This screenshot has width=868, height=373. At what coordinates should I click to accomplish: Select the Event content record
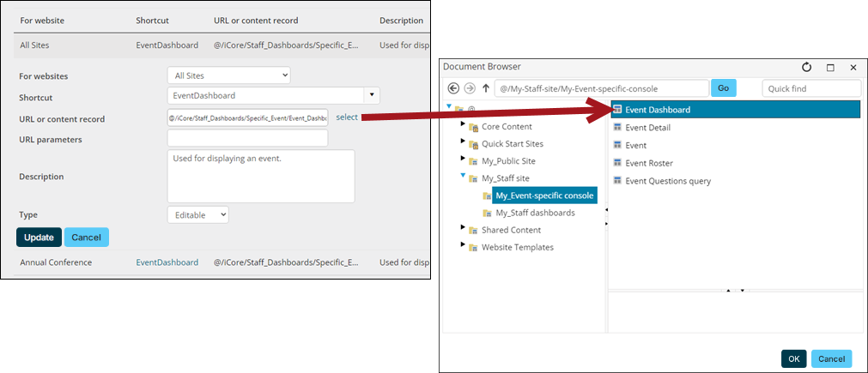click(x=635, y=145)
